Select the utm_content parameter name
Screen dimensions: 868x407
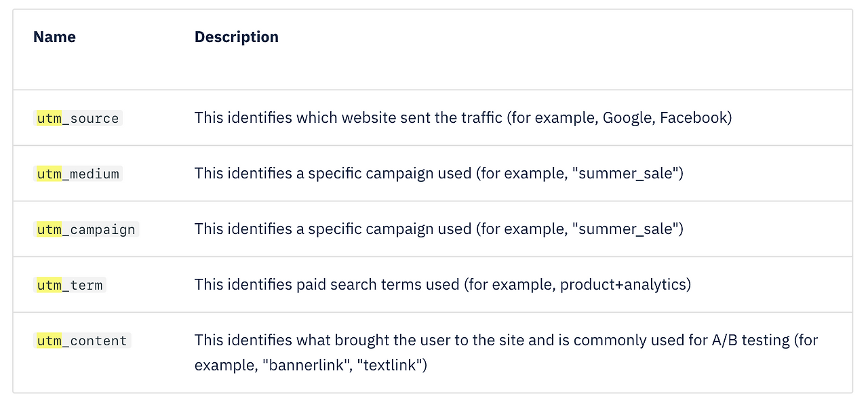pyautogui.click(x=82, y=341)
